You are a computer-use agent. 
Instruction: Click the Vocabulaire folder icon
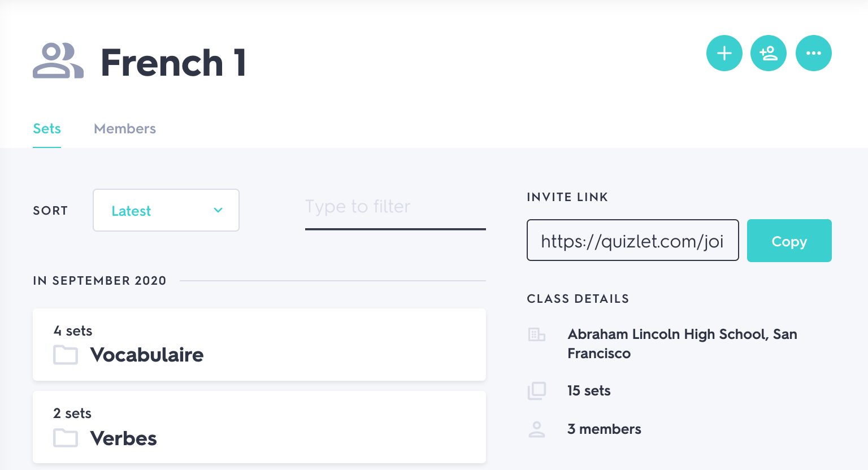pos(66,355)
